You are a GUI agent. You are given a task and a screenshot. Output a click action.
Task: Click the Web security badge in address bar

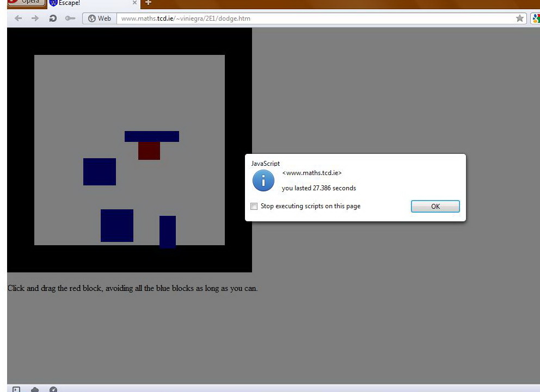click(100, 18)
